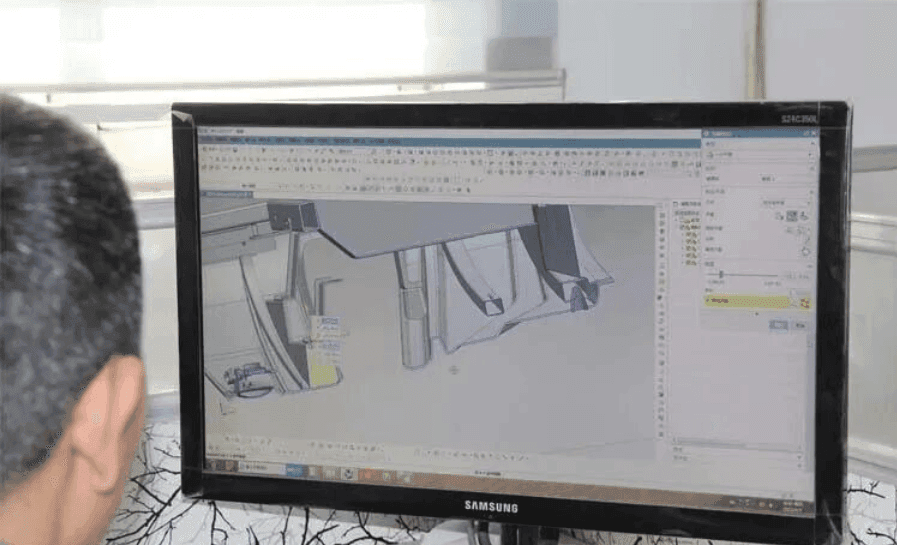This screenshot has height=545, width=897.
Task: Open the type dropdown at top of dialog
Action: click(x=758, y=156)
